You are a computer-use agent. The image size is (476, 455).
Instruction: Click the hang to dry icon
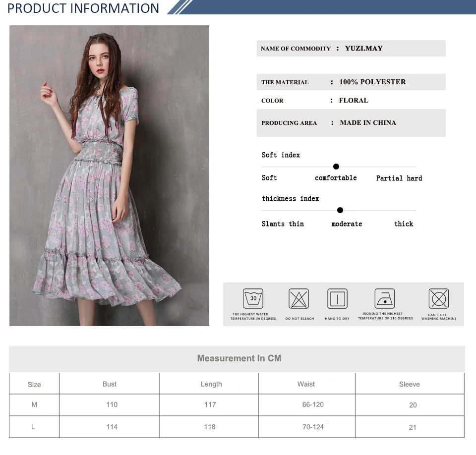[337, 299]
